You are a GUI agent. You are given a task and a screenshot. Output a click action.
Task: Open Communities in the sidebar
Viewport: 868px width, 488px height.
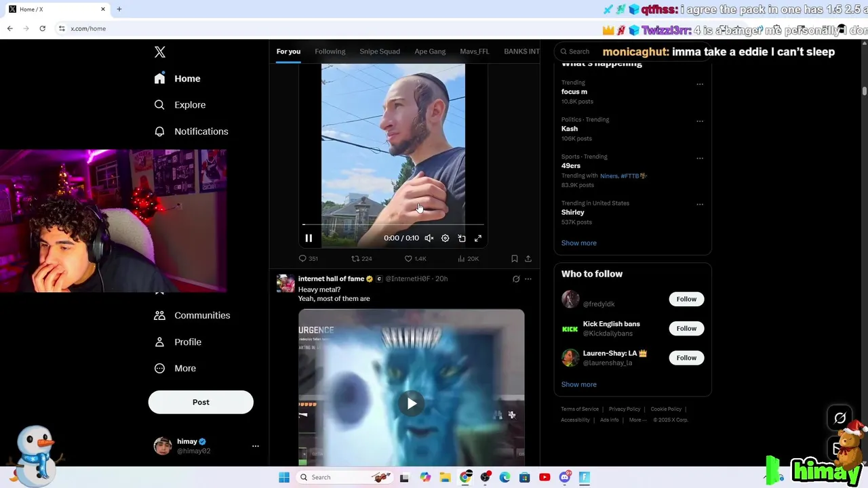coord(192,315)
